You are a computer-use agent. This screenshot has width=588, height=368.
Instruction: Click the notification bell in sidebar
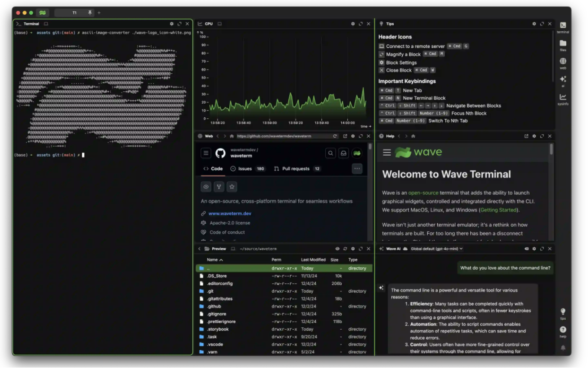562,348
